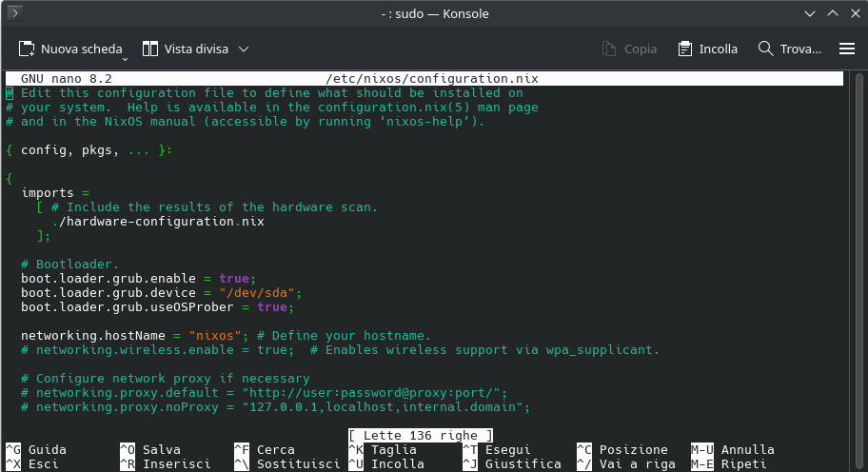Click the Nuova scheda new tab icon
Screen dimensions: 868x472
27,49
